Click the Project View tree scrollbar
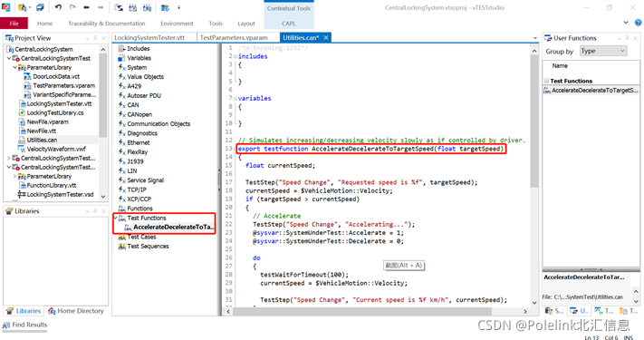The image size is (644, 340). point(102,95)
